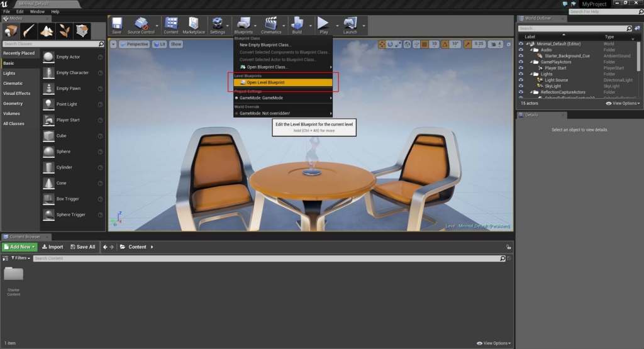
Task: Select Place mode icon in Modes panel
Action: click(x=11, y=31)
